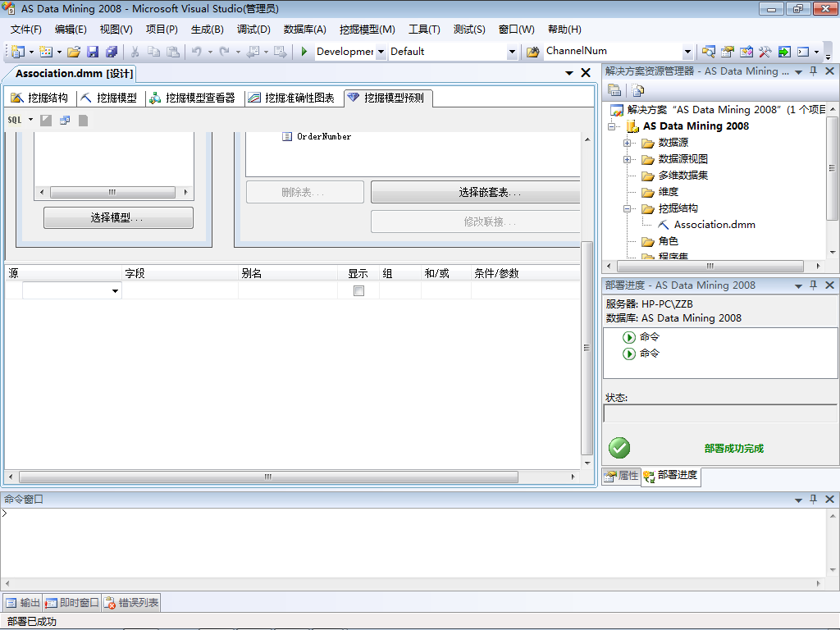The height and width of the screenshot is (630, 840).
Task: Open the 数据库(A) menu
Action: point(305,30)
